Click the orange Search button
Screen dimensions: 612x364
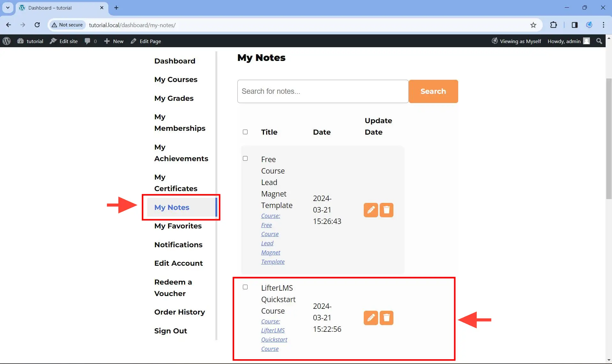(433, 91)
